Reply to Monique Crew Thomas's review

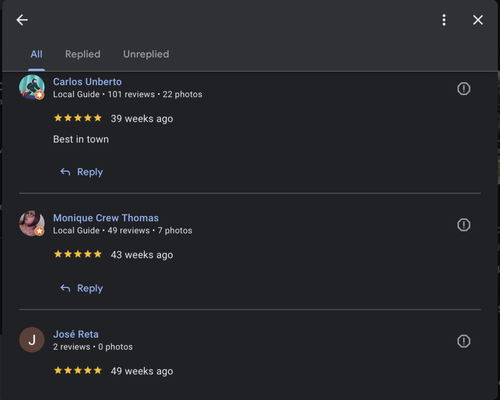click(x=82, y=288)
